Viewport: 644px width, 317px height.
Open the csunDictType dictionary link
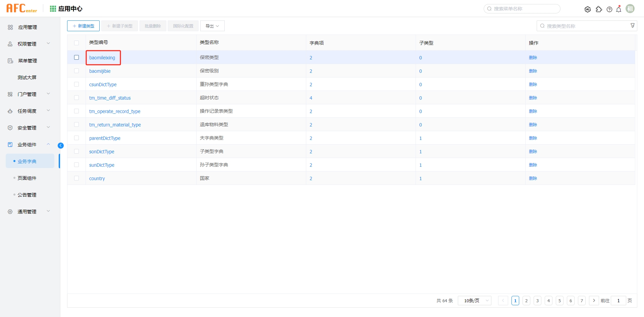click(103, 84)
